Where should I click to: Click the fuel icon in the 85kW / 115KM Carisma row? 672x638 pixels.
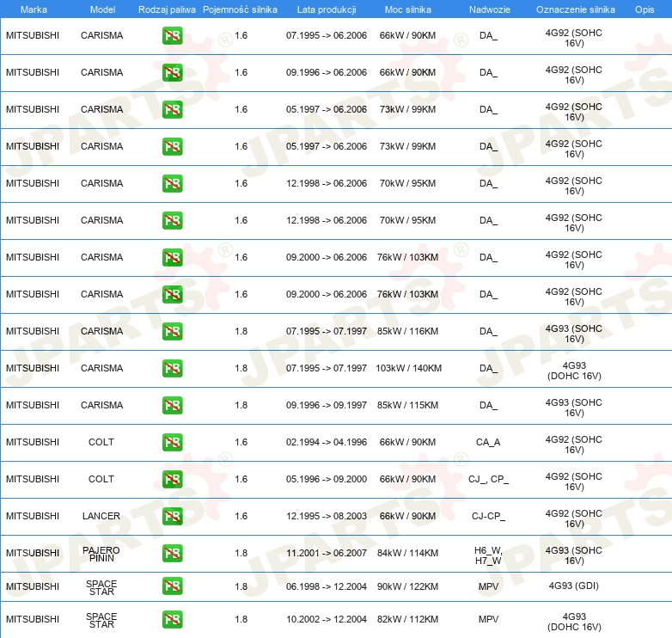click(x=172, y=405)
